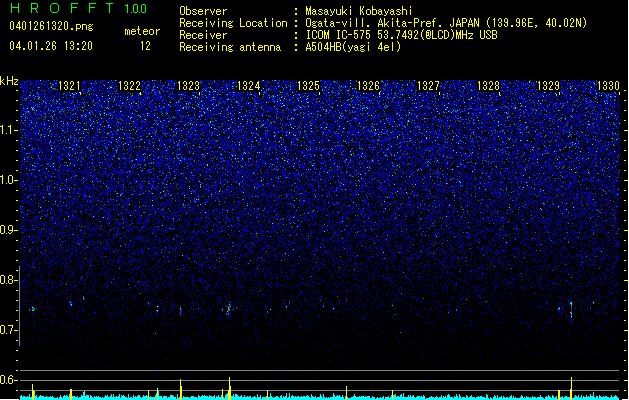Select the meteor count value 12
The image size is (629, 400).
click(x=145, y=46)
